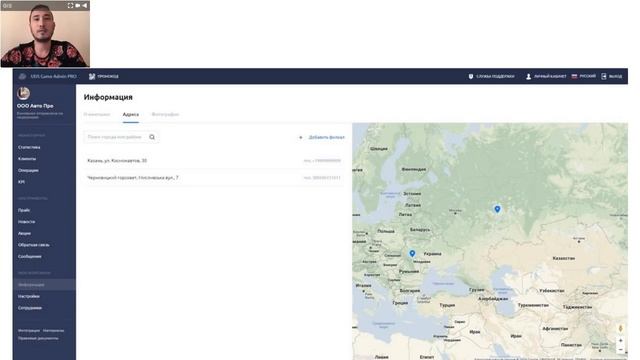The image size is (640, 360).
Task: Click the promo code icon in the top bar
Action: coord(92,76)
